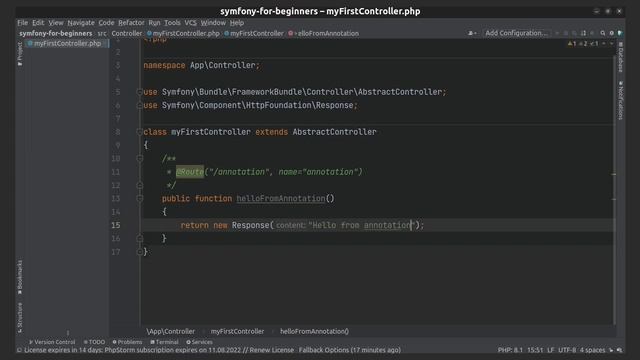Screen dimensions: 640x360
Task: Click the class icon beside myFirstController breadcrumb
Action: (227, 33)
